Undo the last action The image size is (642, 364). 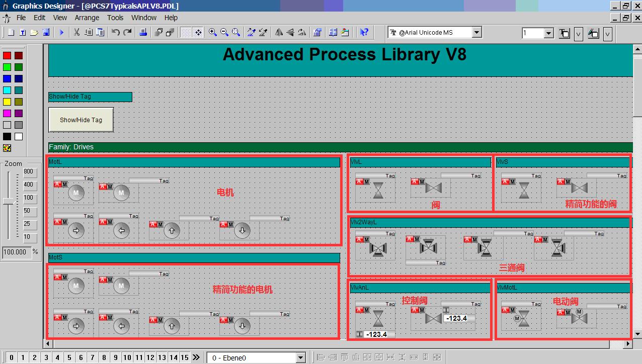116,32
